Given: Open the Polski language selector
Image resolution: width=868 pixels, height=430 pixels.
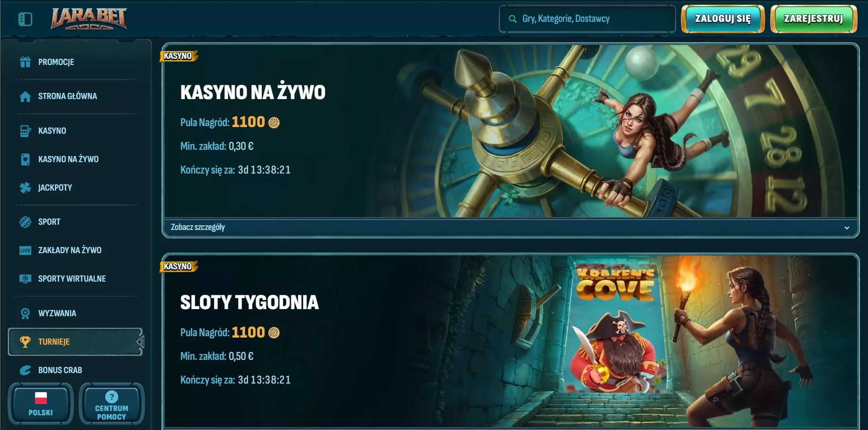Looking at the screenshot, I should click(41, 403).
